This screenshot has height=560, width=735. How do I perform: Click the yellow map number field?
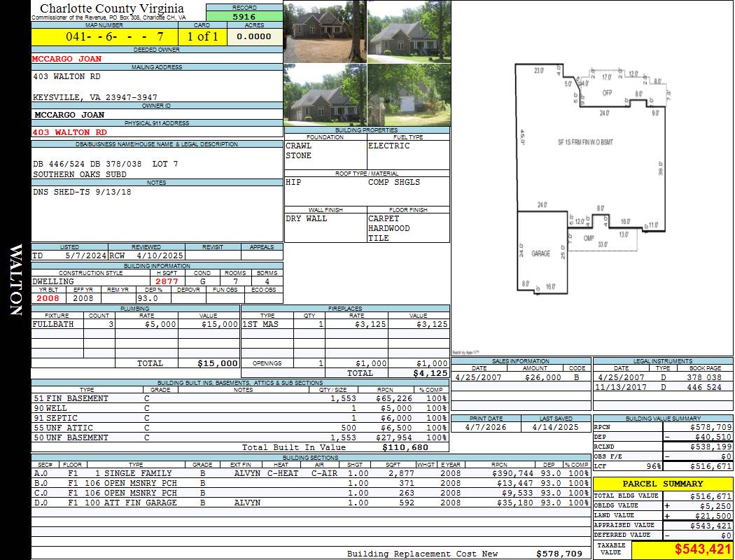pyautogui.click(x=115, y=36)
